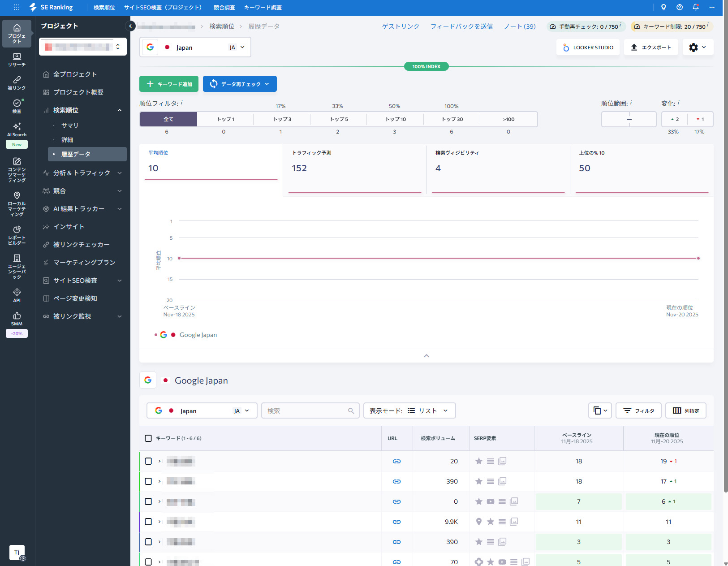Open the データ再チェック dropdown button
This screenshot has width=728, height=566.
pos(240,84)
